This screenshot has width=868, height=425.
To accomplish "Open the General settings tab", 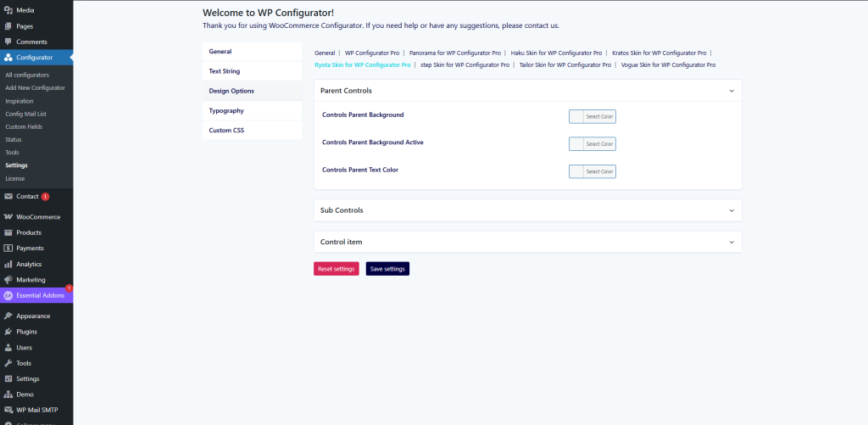I will coord(253,52).
